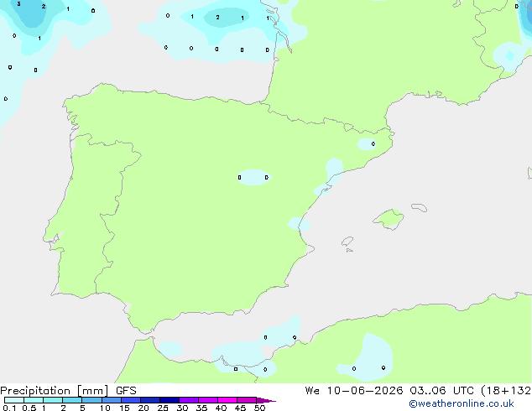Click the arrow tip above 50 mm in legend

[x=267, y=400]
